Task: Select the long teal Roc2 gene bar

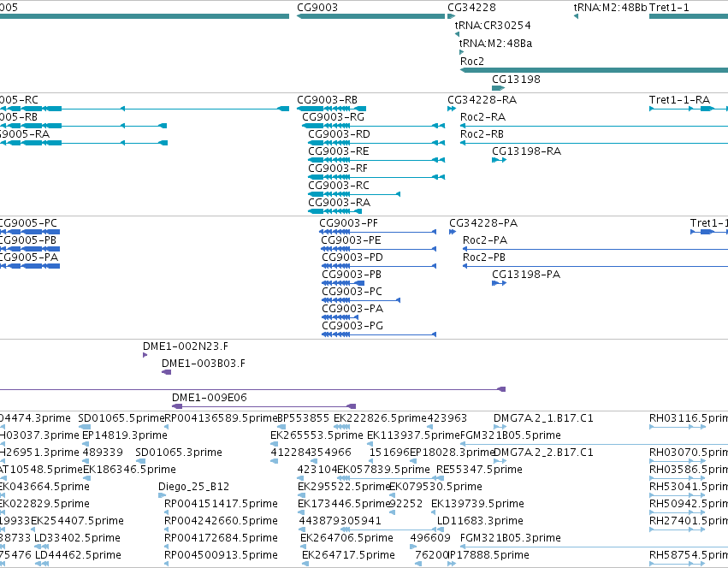Action: 594,70
